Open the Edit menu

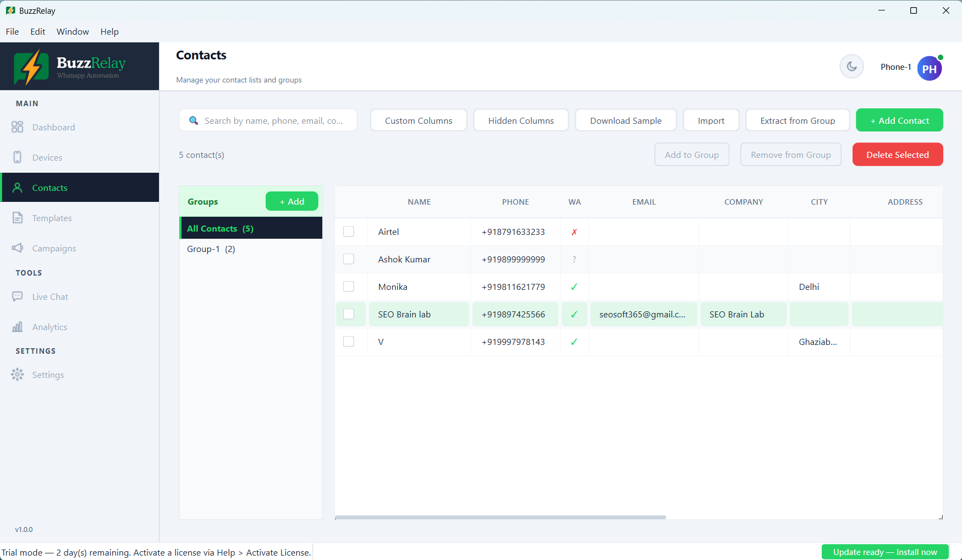[x=38, y=31]
